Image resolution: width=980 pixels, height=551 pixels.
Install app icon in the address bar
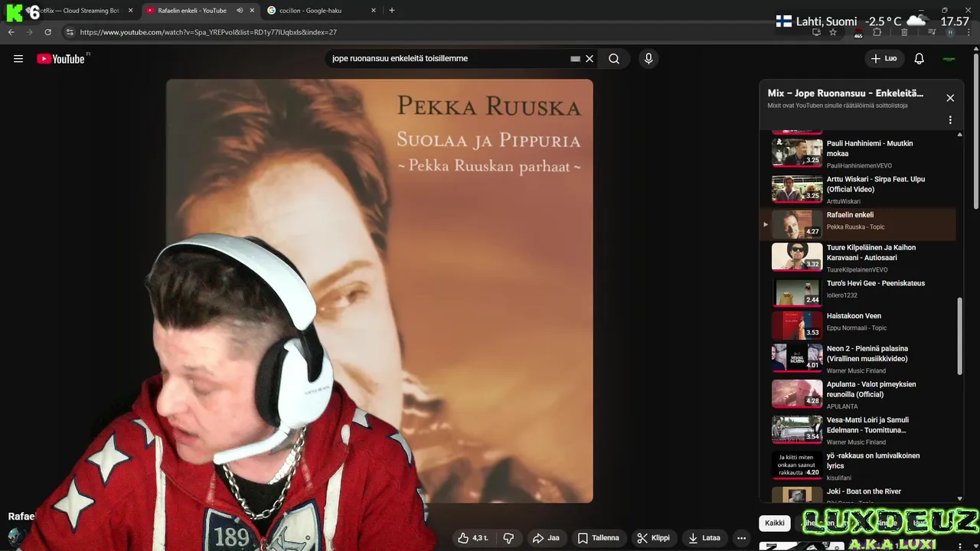pyautogui.click(x=816, y=32)
